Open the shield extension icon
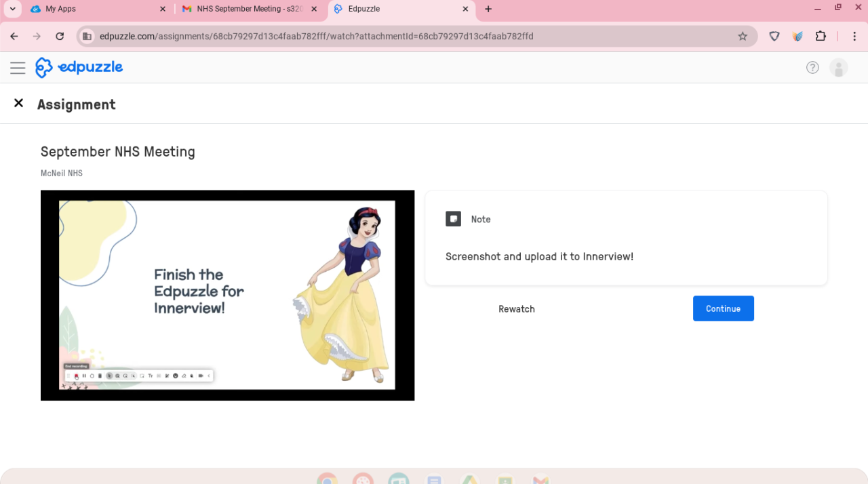Viewport: 868px width, 484px height. (774, 36)
